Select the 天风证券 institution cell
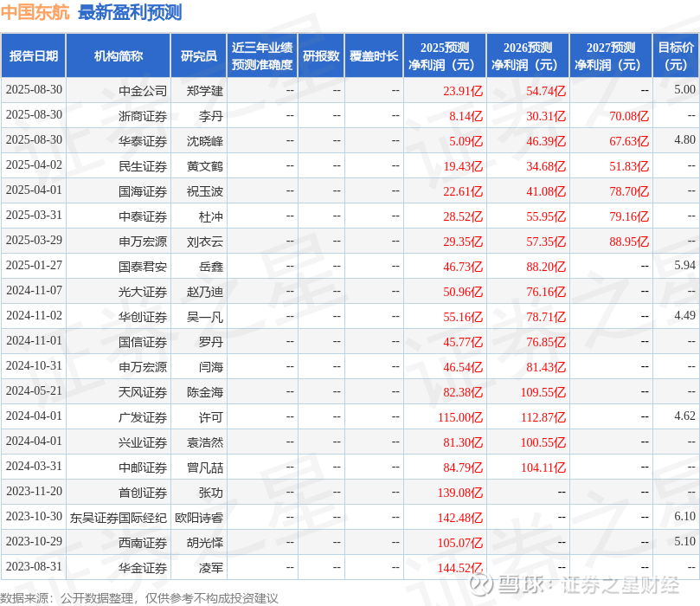This screenshot has height=606, width=700. pos(119,391)
